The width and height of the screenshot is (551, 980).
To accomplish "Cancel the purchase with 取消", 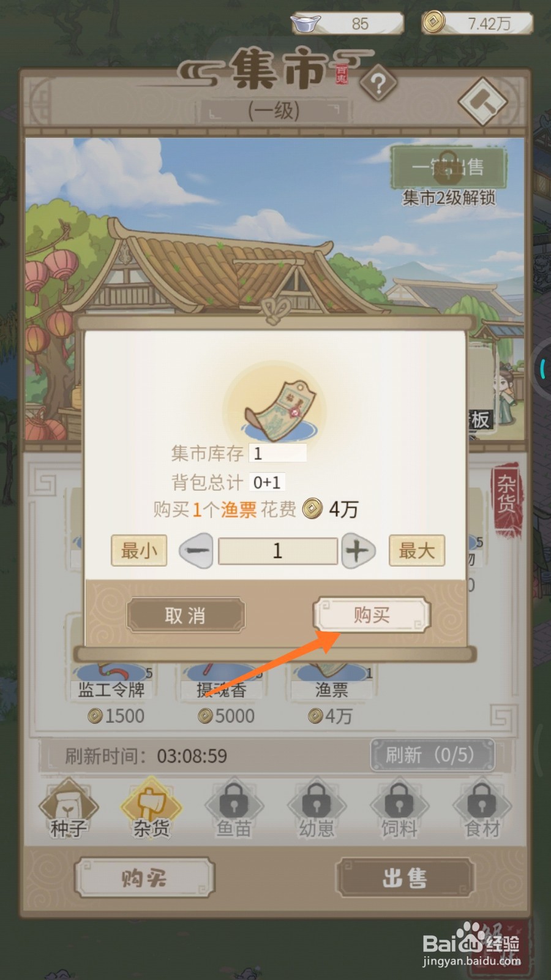I will click(x=186, y=615).
